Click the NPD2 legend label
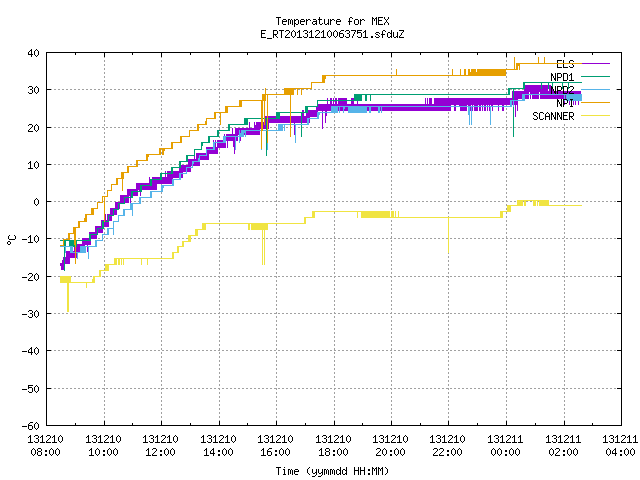 tap(562, 90)
